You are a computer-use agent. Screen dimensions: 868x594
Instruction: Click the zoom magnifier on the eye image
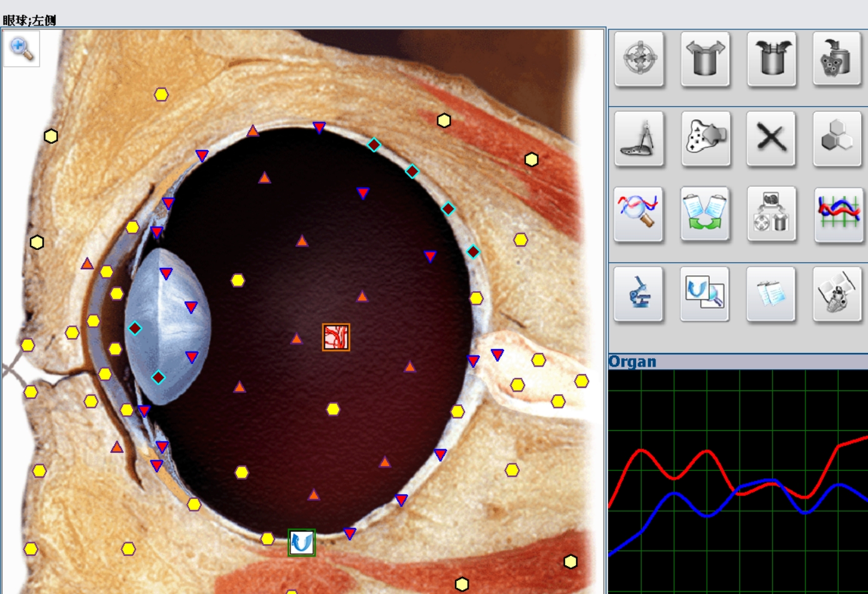click(x=22, y=49)
